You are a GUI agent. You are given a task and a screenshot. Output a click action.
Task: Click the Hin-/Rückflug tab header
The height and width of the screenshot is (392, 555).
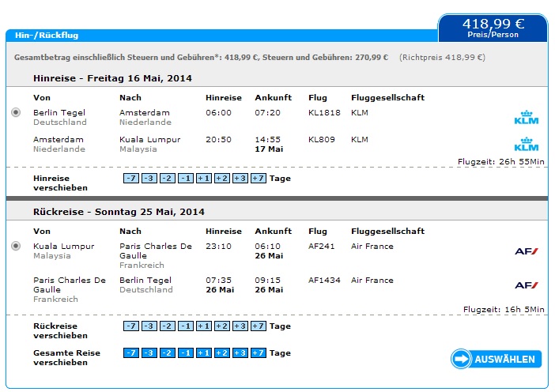47,36
